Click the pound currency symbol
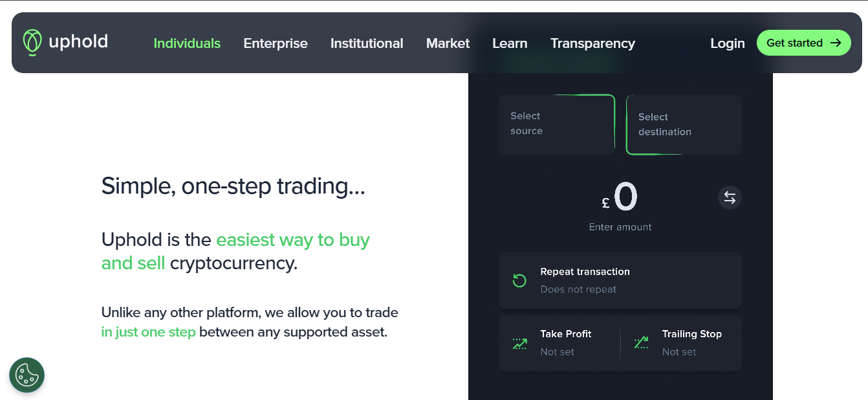This screenshot has width=868, height=400. pyautogui.click(x=605, y=203)
